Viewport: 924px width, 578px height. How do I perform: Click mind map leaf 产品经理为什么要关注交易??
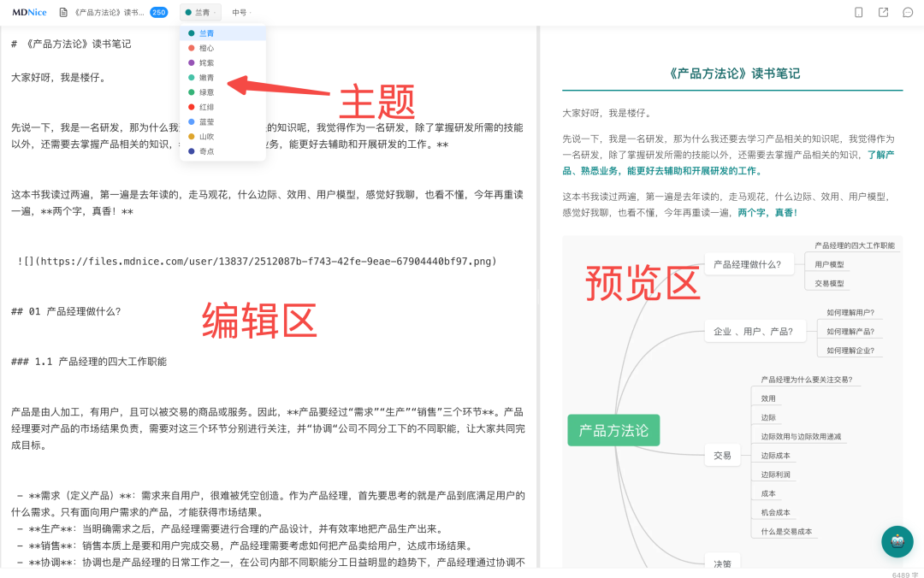pos(807,380)
